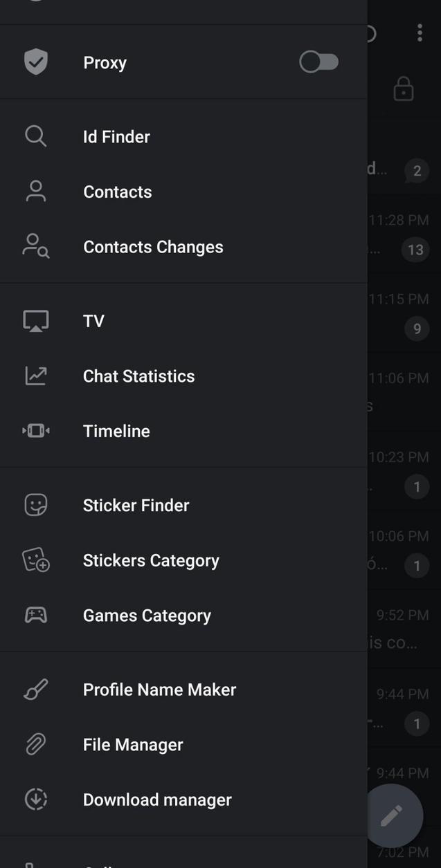Tap the unread badge showing 13
441x868 pixels.
coord(415,250)
